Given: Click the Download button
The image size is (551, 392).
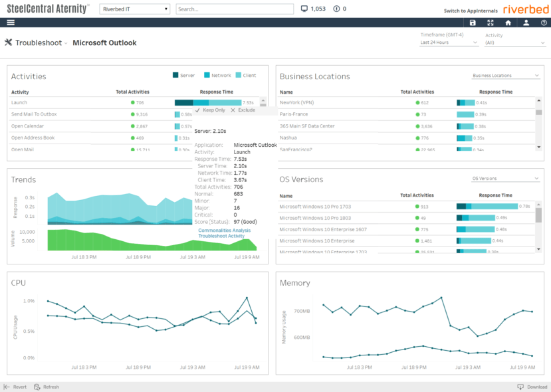Looking at the screenshot, I should click(x=532, y=387).
